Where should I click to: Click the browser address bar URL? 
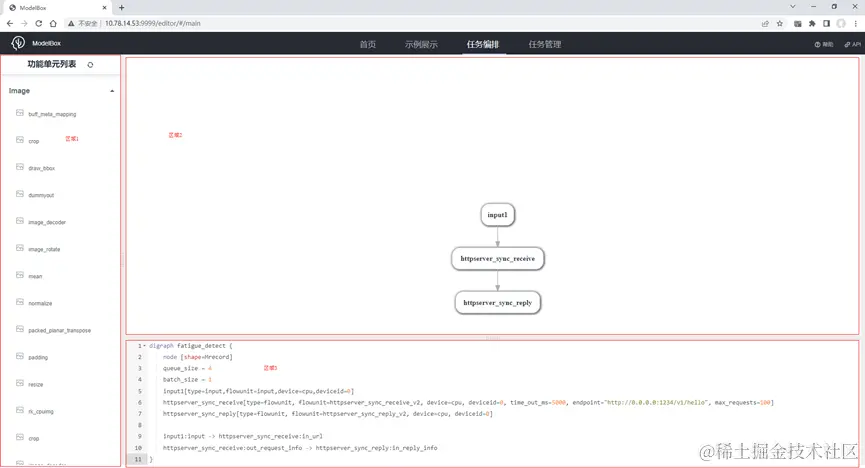153,23
